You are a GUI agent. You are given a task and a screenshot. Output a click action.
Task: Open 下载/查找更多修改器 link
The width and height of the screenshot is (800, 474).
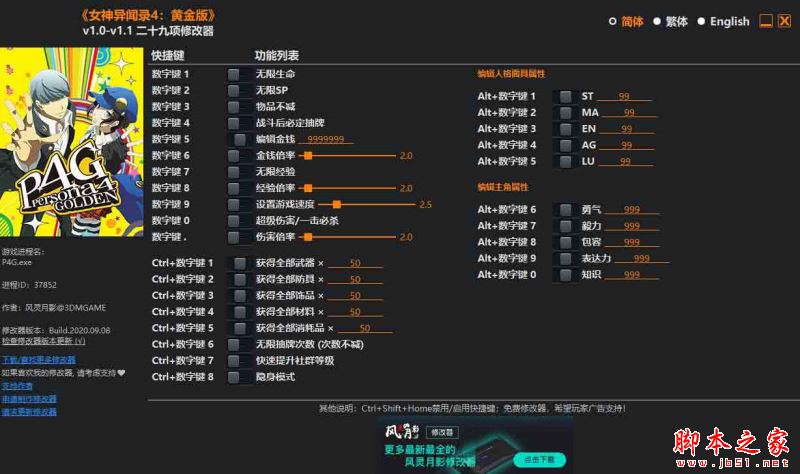point(39,360)
